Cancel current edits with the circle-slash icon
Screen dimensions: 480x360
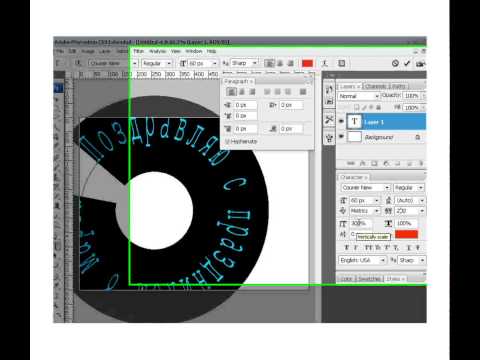pyautogui.click(x=395, y=63)
